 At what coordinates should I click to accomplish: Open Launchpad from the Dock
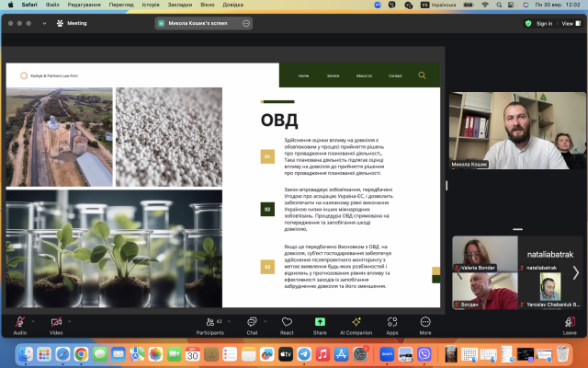pyautogui.click(x=44, y=353)
